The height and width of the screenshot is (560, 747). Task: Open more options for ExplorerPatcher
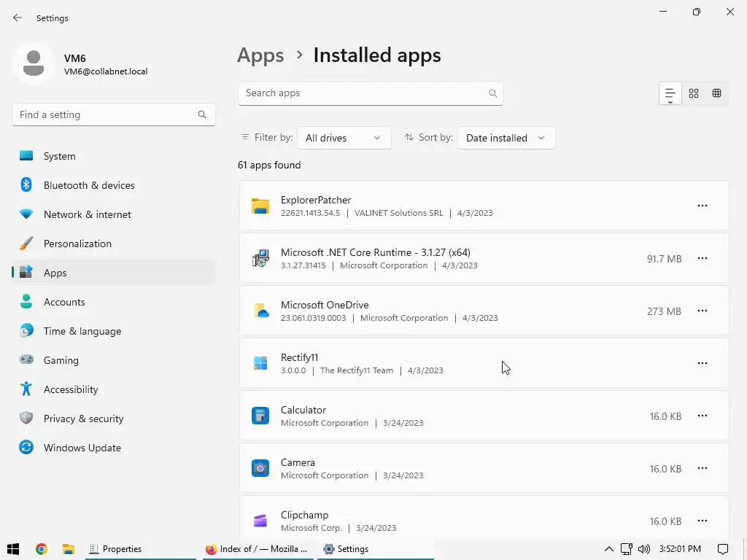point(702,206)
